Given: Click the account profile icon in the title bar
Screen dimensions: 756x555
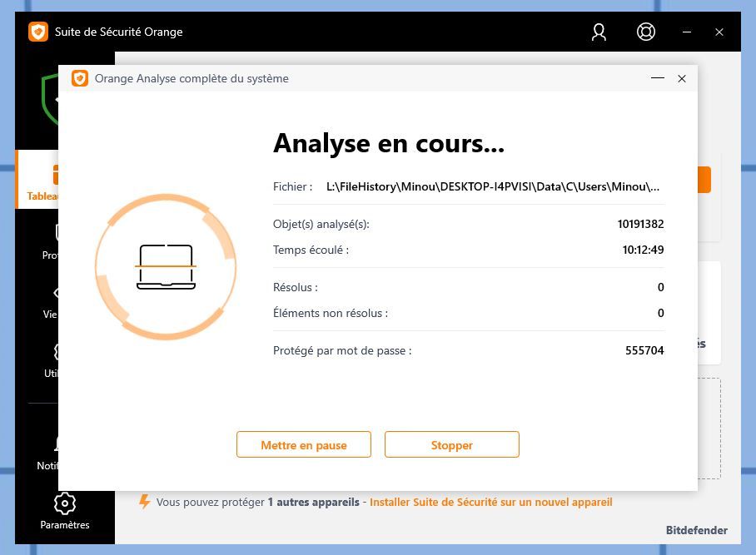Looking at the screenshot, I should (x=598, y=32).
